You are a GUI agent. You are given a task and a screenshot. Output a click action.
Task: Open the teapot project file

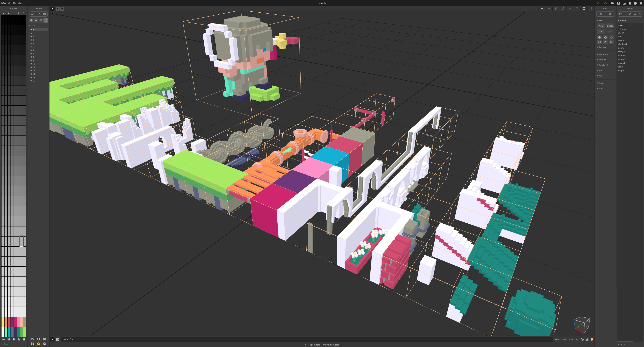(x=621, y=71)
